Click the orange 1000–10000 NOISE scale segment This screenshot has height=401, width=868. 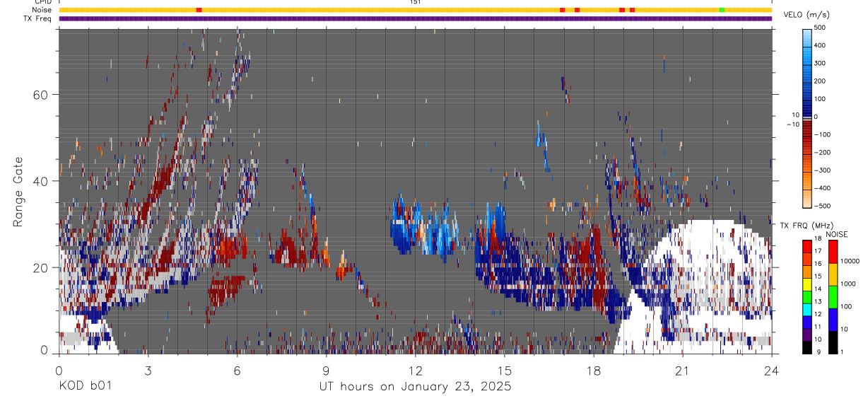pos(833,274)
